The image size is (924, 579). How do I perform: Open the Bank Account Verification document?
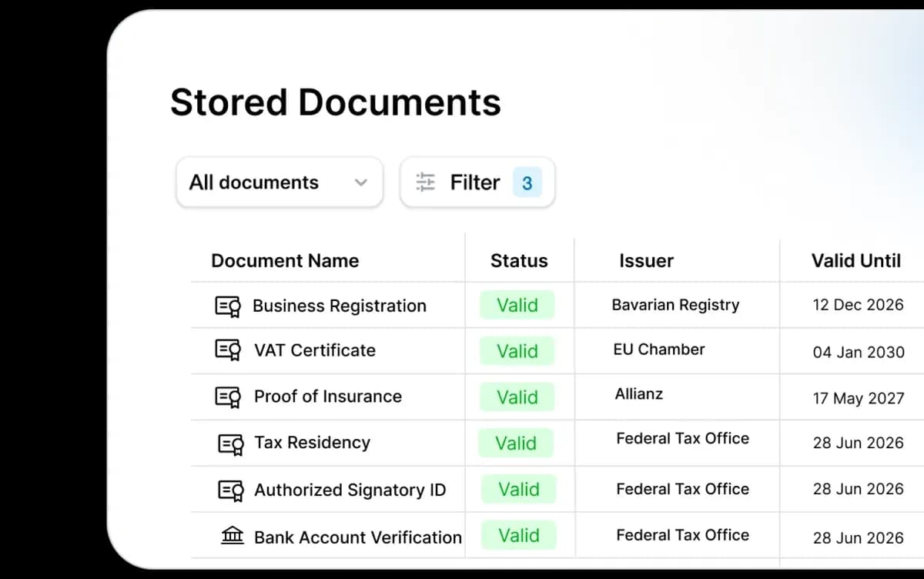click(x=358, y=537)
